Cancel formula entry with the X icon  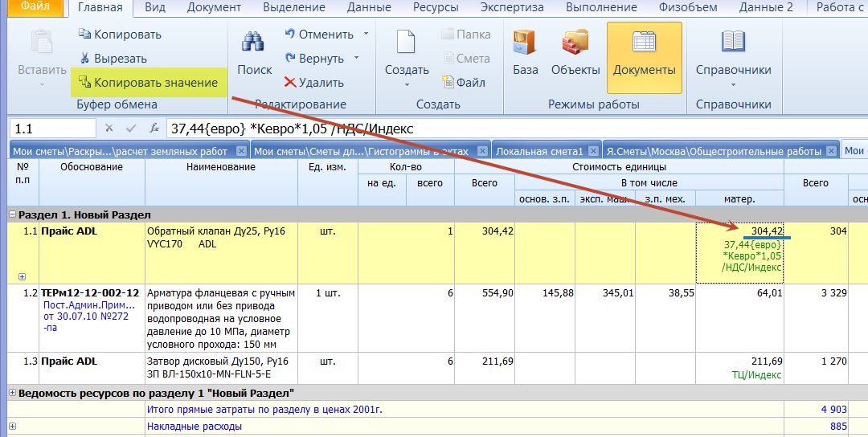109,129
